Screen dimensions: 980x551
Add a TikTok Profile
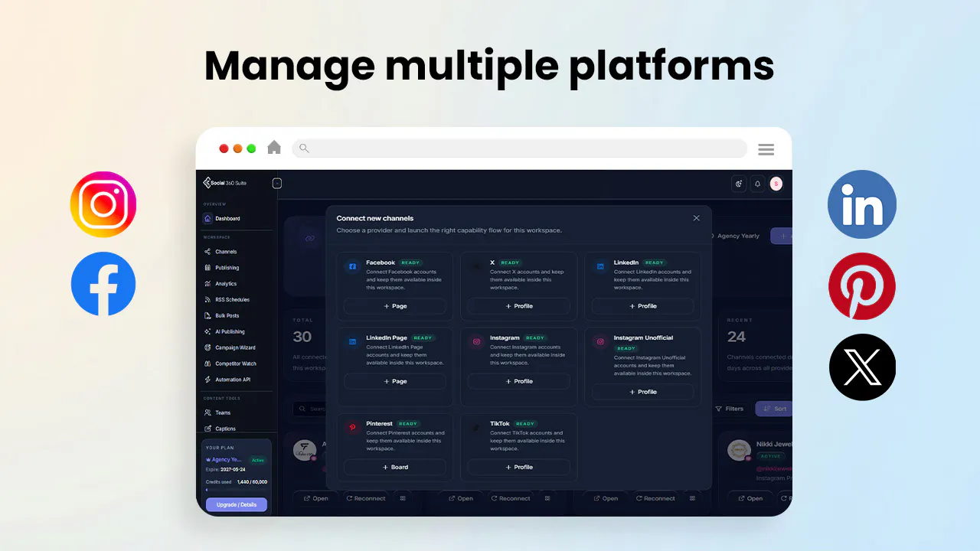[519, 467]
